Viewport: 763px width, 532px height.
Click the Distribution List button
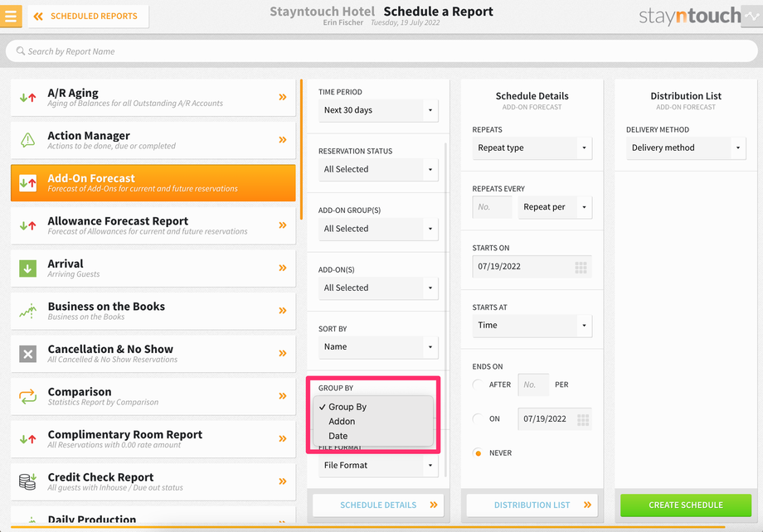tap(532, 505)
